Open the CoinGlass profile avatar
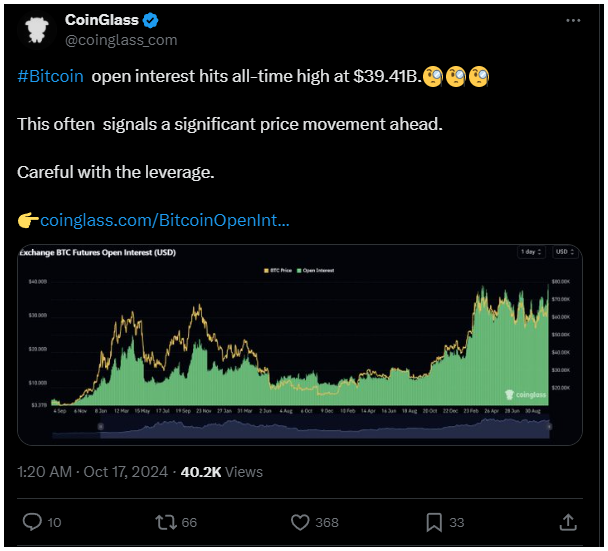Image resolution: width=608 pixels, height=551 pixels. [x=36, y=30]
